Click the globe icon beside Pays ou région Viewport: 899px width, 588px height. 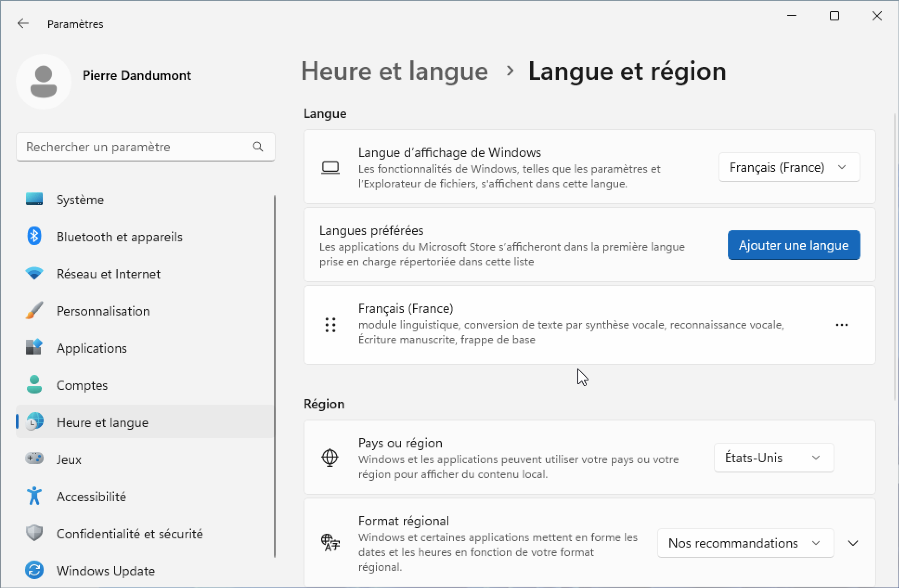pos(330,458)
